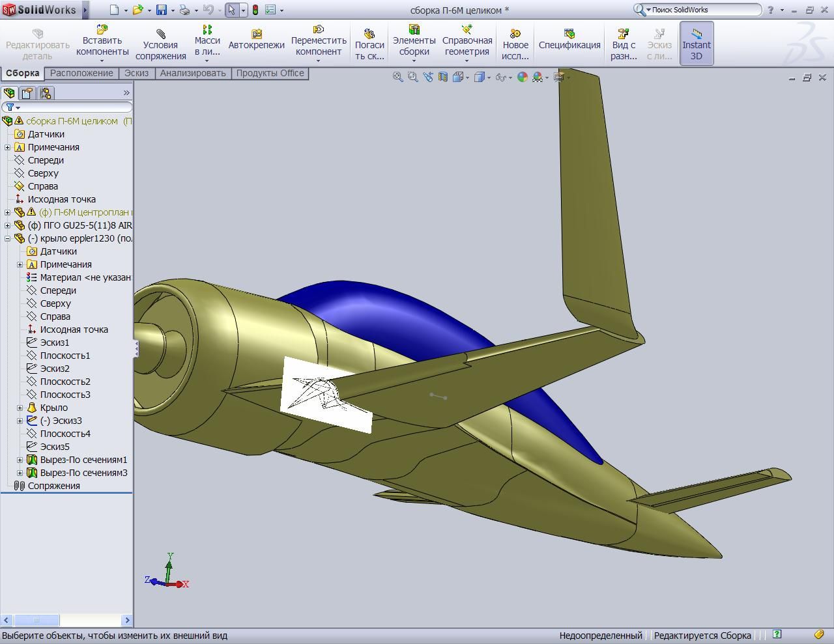The width and height of the screenshot is (834, 644).
Task: Toggle the Instant 3D mode button
Action: [x=697, y=44]
